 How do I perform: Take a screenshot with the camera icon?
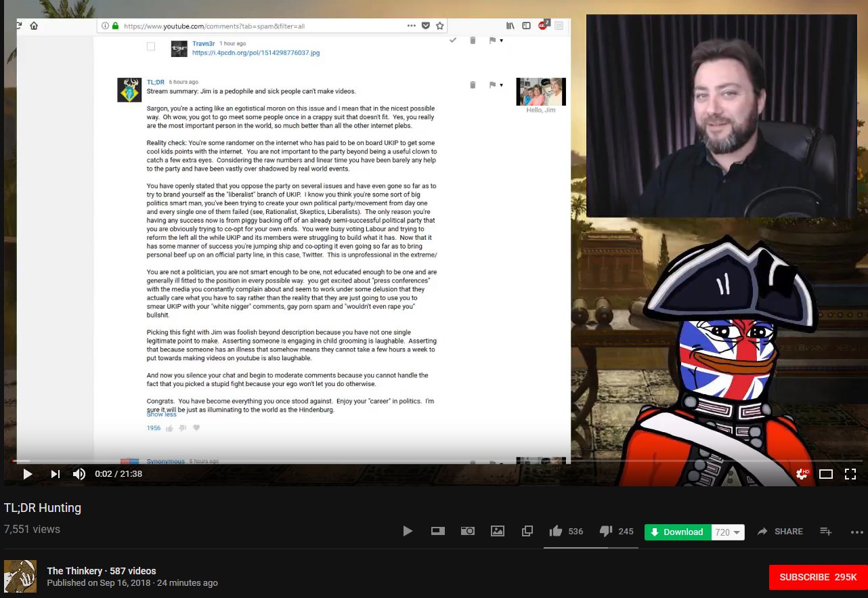click(467, 532)
